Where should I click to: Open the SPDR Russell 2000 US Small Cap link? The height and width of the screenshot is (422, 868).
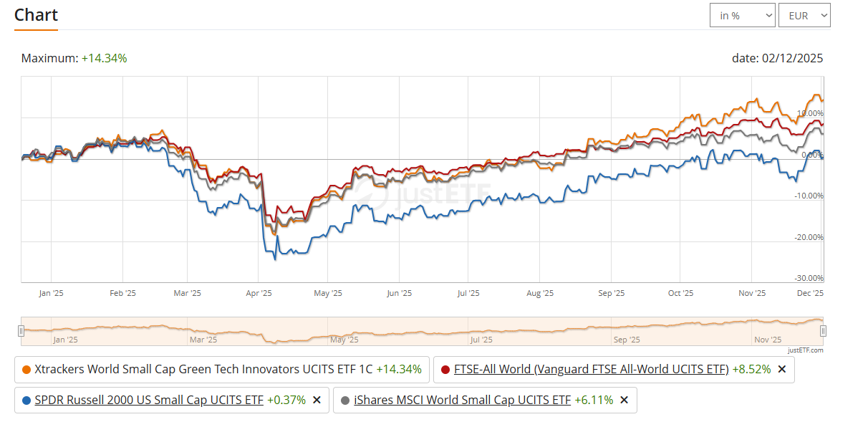[149, 401]
